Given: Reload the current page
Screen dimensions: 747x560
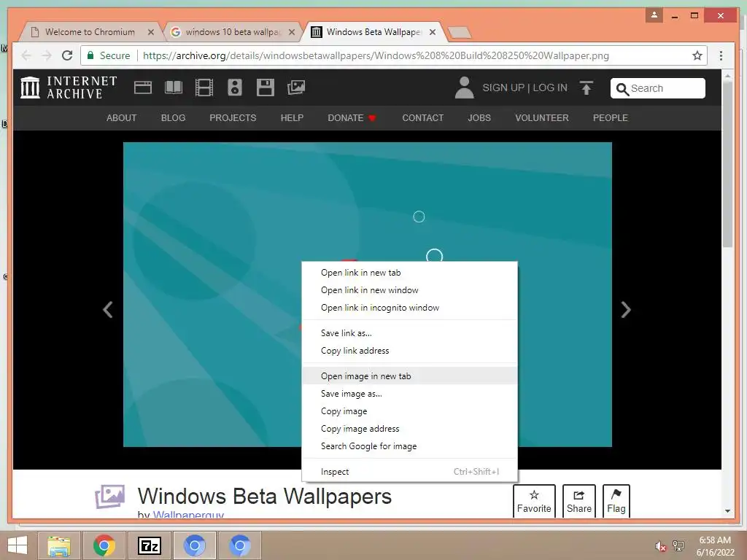Looking at the screenshot, I should coord(67,55).
